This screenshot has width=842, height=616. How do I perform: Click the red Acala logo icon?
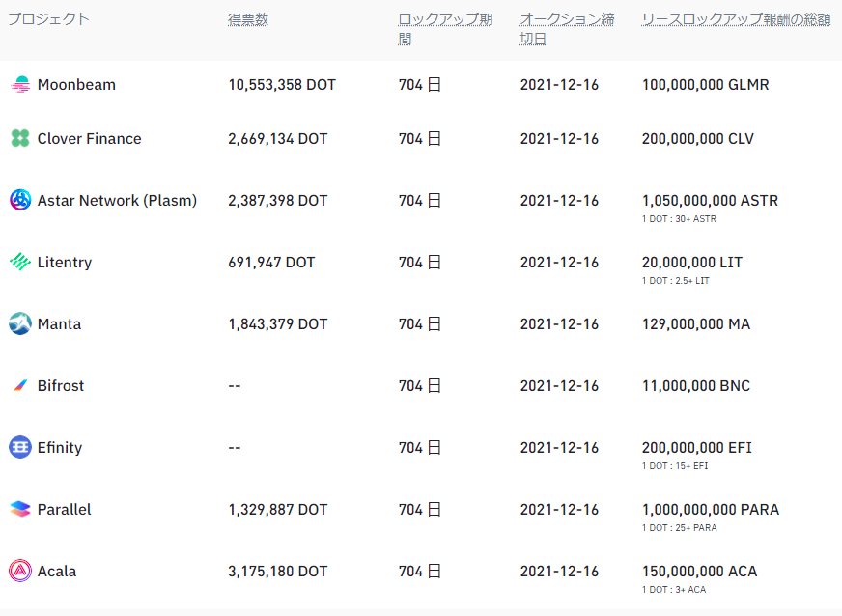[x=20, y=571]
